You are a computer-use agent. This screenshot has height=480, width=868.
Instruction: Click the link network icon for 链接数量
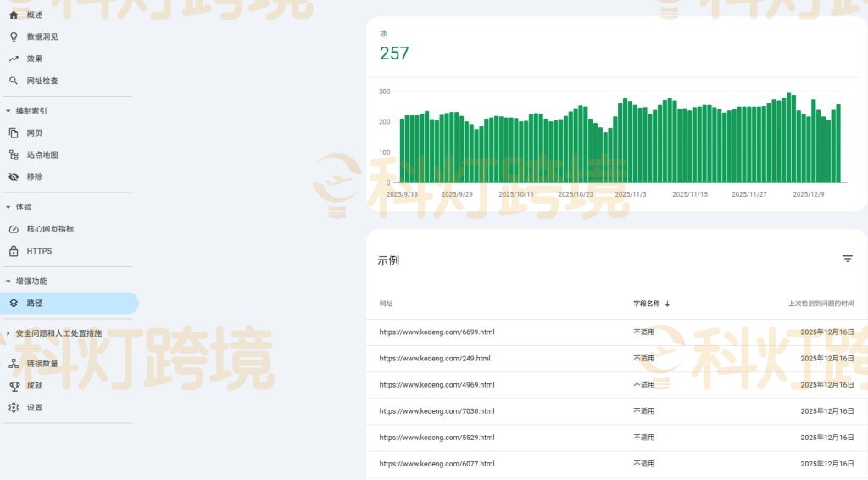pyautogui.click(x=14, y=364)
